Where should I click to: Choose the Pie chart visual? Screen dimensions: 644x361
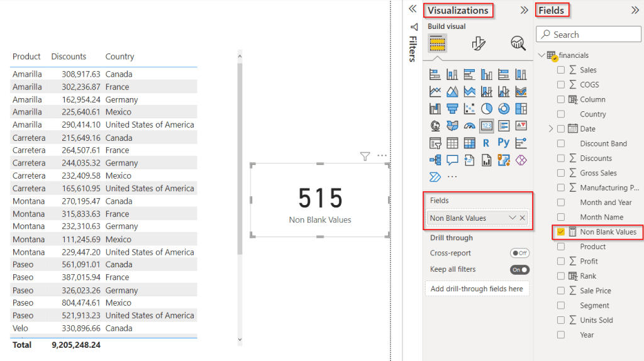tap(487, 109)
